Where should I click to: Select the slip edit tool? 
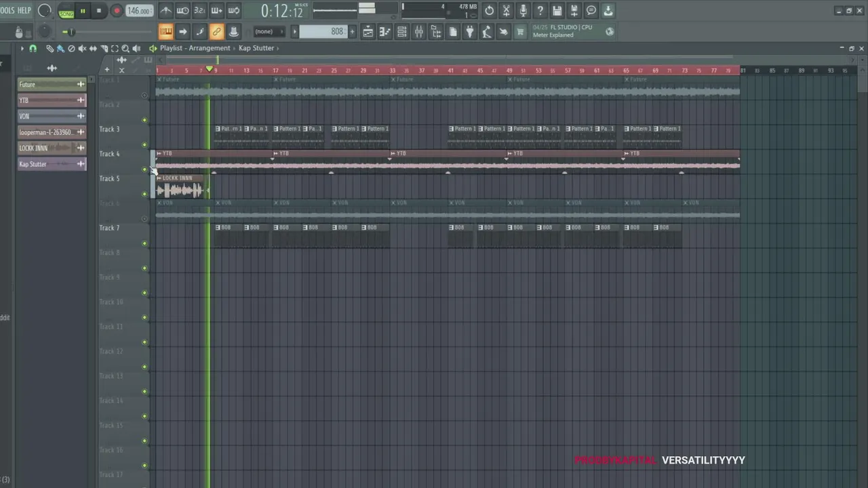(x=93, y=48)
